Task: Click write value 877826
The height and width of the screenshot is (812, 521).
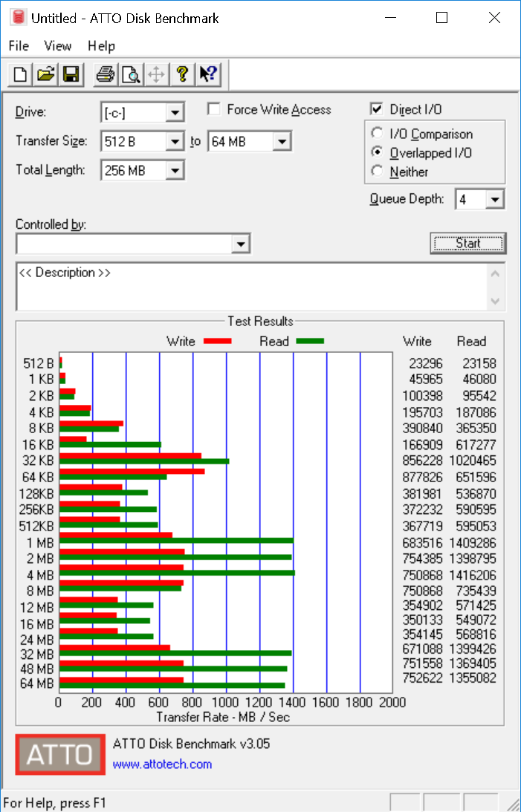Action: point(423,477)
